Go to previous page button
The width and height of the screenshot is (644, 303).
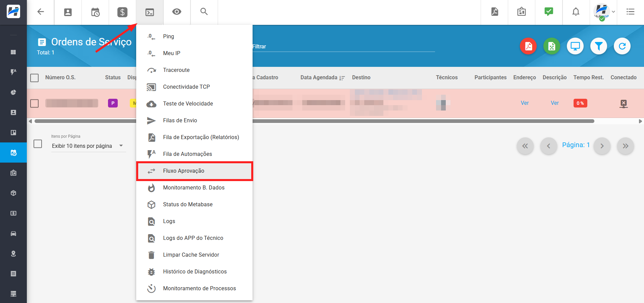coord(548,146)
